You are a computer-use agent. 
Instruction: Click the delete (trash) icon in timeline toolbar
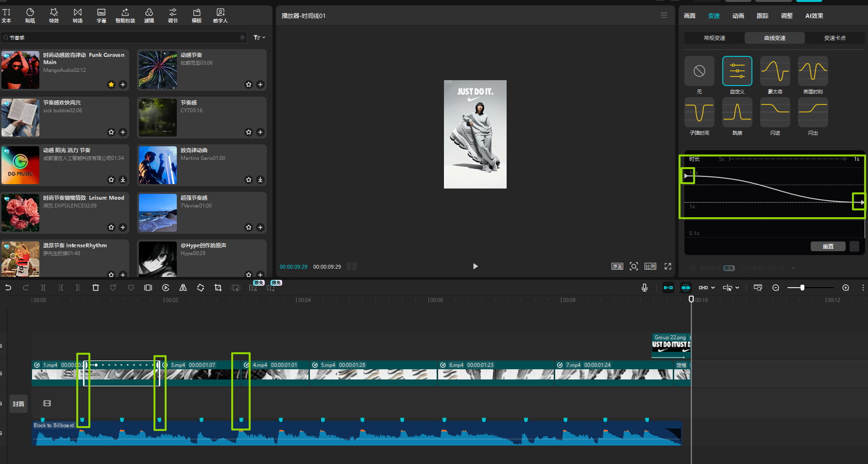pyautogui.click(x=96, y=288)
